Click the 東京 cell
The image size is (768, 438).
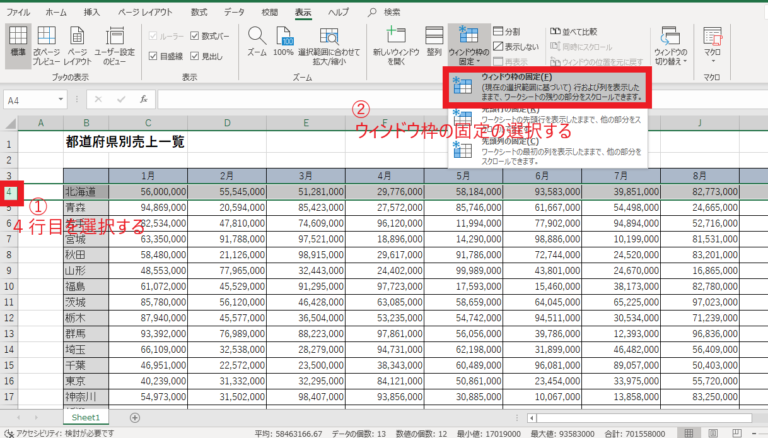pyautogui.click(x=86, y=381)
